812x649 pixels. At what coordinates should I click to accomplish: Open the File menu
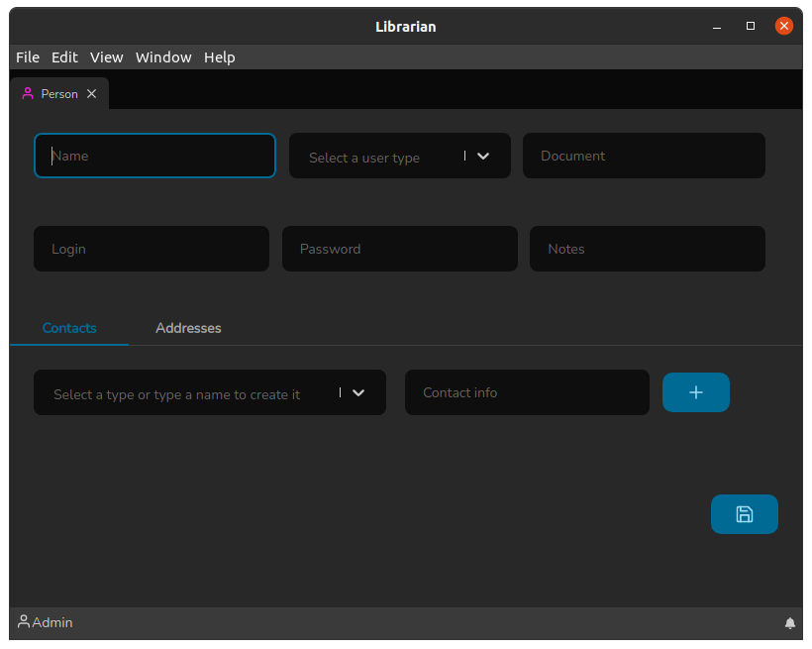[x=27, y=57]
